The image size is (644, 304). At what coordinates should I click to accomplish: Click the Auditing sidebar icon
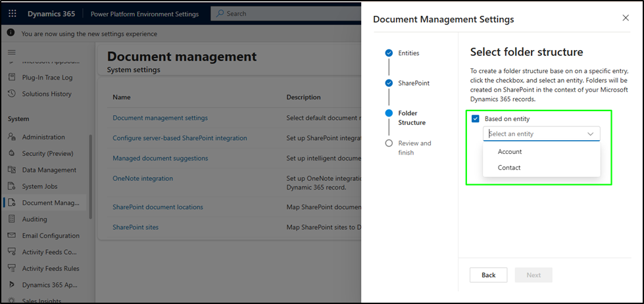pyautogui.click(x=12, y=219)
